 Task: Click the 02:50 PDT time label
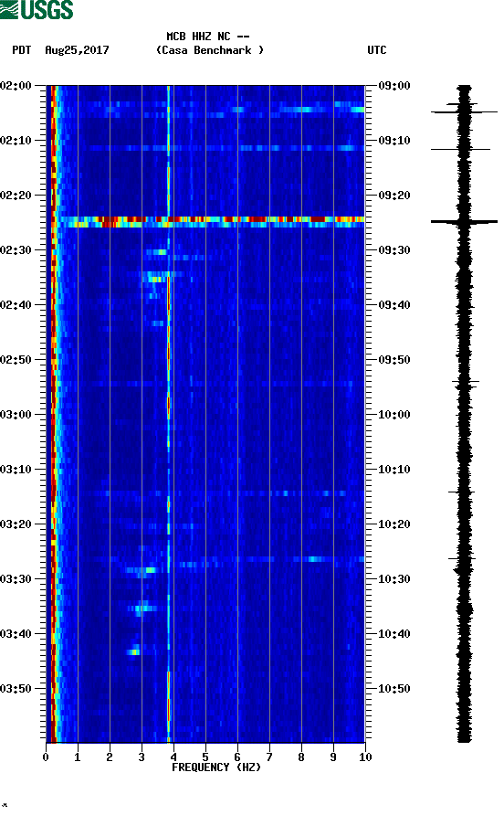pyautogui.click(x=16, y=360)
